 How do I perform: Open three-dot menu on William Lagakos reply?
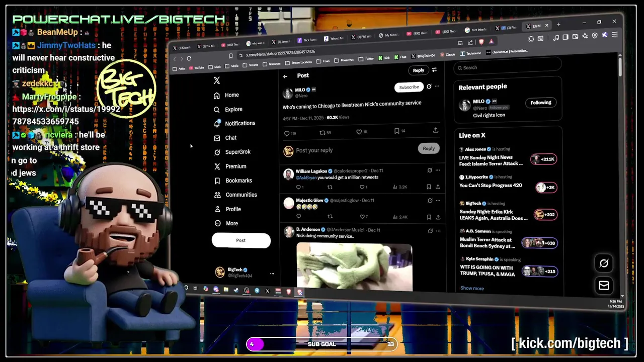(x=438, y=170)
